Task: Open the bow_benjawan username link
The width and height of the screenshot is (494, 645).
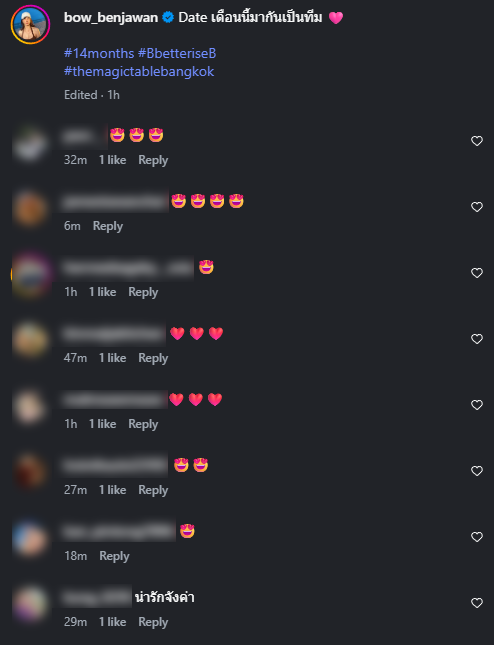Action: click(x=111, y=18)
